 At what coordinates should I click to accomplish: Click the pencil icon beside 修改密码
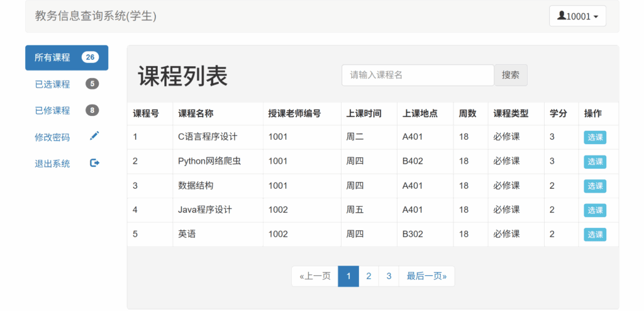click(94, 136)
